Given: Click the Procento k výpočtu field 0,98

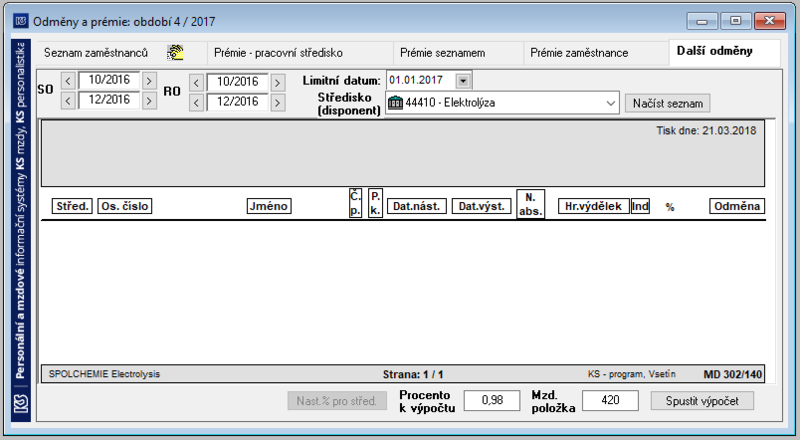Looking at the screenshot, I should (x=492, y=400).
